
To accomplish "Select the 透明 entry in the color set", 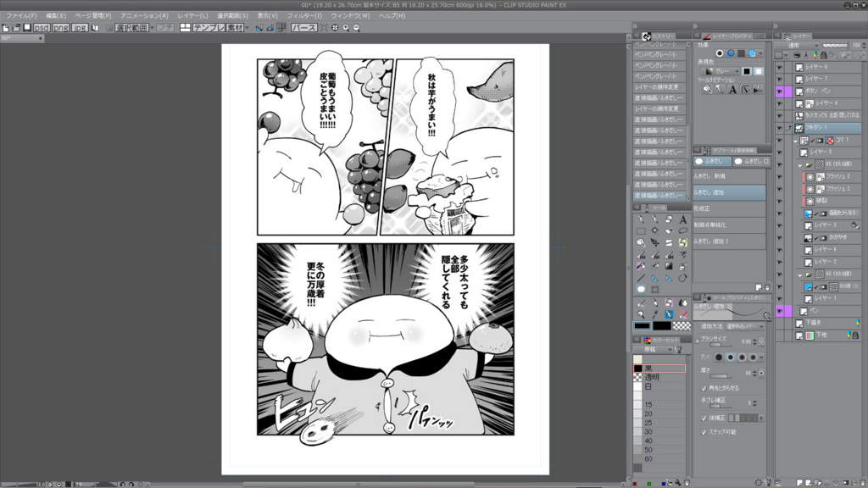I will click(x=659, y=377).
